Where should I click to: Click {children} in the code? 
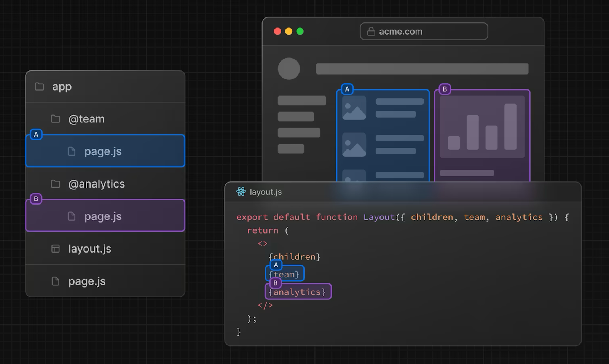coord(294,257)
